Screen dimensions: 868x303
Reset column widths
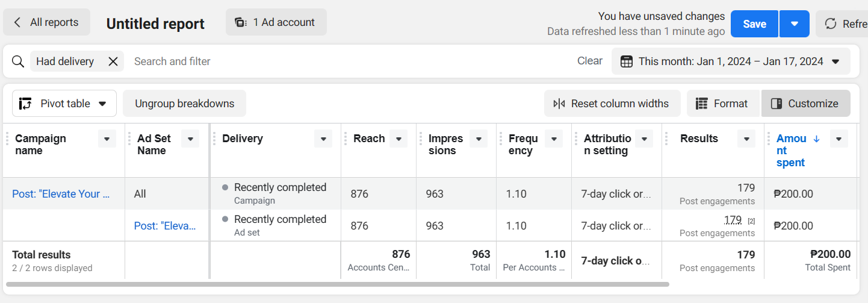coord(612,104)
